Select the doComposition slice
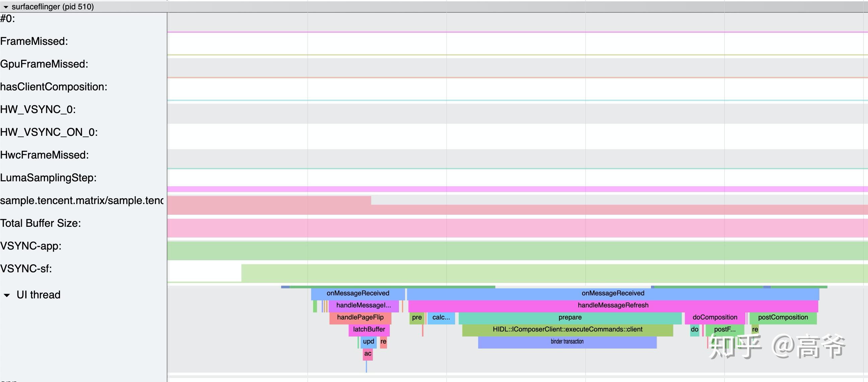This screenshot has height=382, width=868. (714, 317)
